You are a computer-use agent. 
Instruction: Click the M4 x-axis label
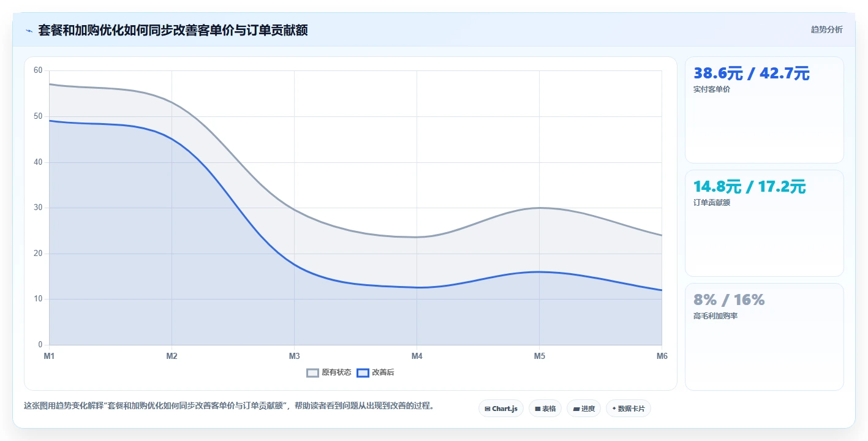pos(417,356)
